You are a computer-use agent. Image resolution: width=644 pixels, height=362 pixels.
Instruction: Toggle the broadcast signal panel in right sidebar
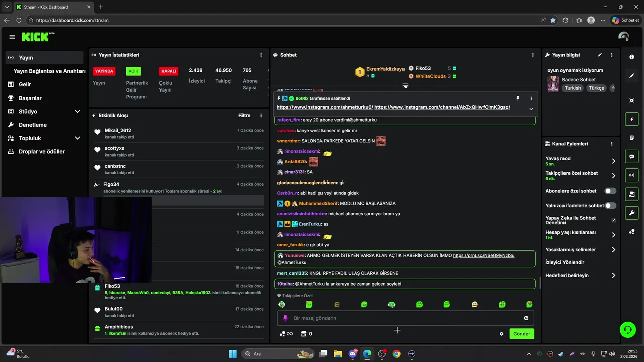(632, 175)
